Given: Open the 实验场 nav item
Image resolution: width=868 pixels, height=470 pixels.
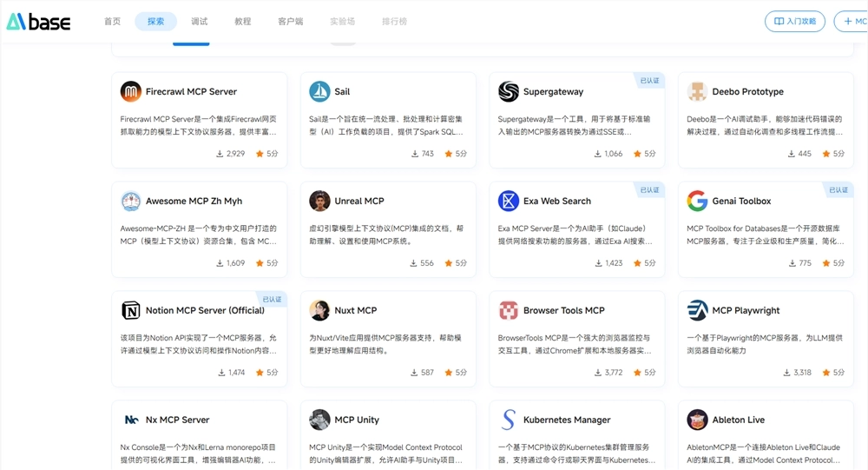Looking at the screenshot, I should [x=343, y=21].
